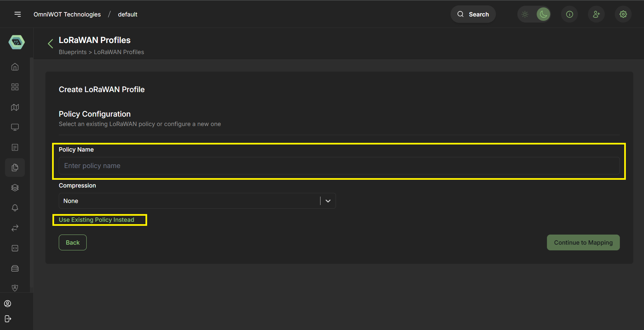Open OmniWOT Technologies in the top breadcrumb
Screen dimensions: 644x330
[x=67, y=14]
